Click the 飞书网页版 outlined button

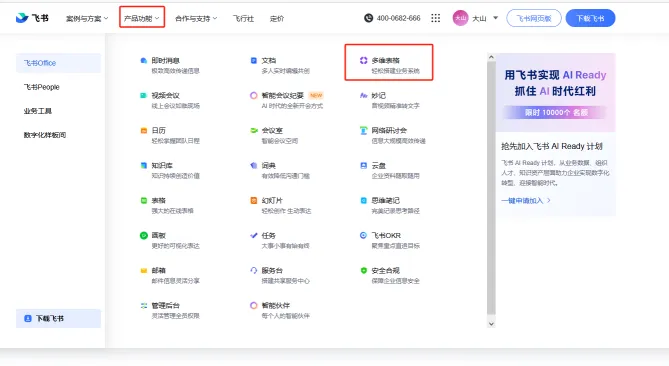pos(534,18)
